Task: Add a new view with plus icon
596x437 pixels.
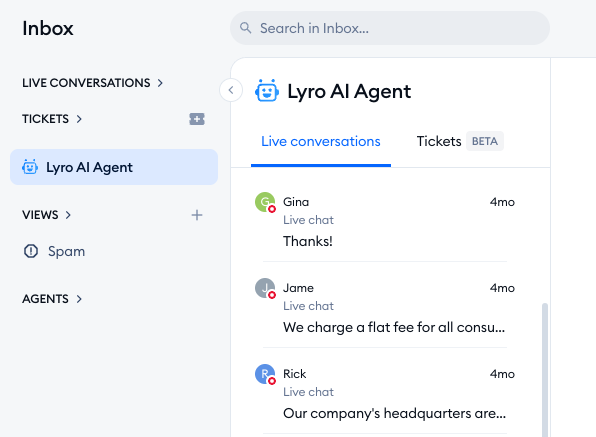Action: click(x=197, y=215)
